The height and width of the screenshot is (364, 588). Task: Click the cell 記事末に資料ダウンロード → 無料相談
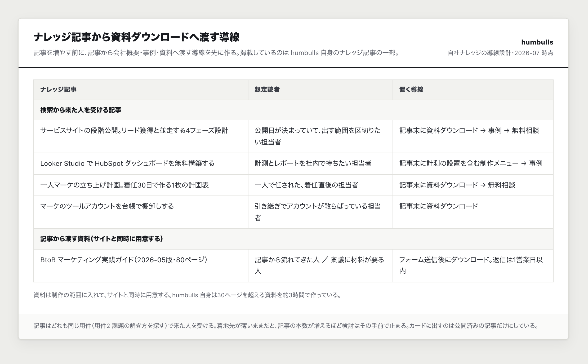473,185
